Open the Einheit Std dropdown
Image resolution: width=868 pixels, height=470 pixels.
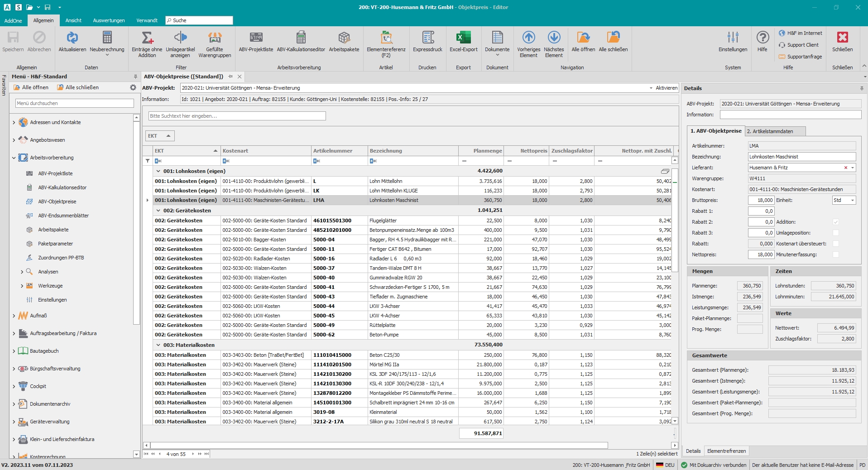[852, 200]
